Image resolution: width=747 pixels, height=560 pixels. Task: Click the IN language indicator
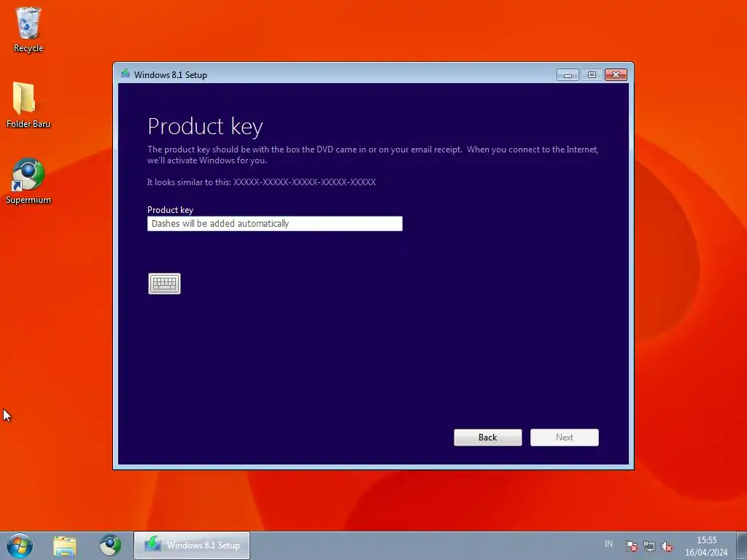click(608, 544)
